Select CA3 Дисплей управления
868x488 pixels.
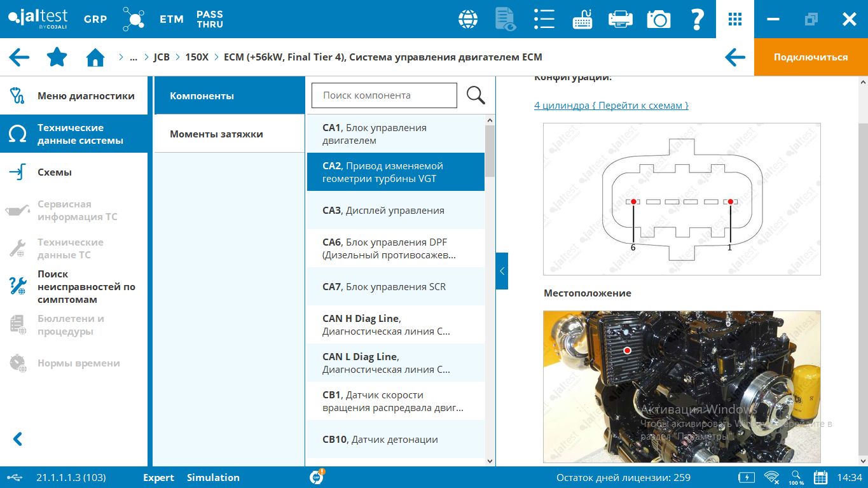tap(396, 210)
